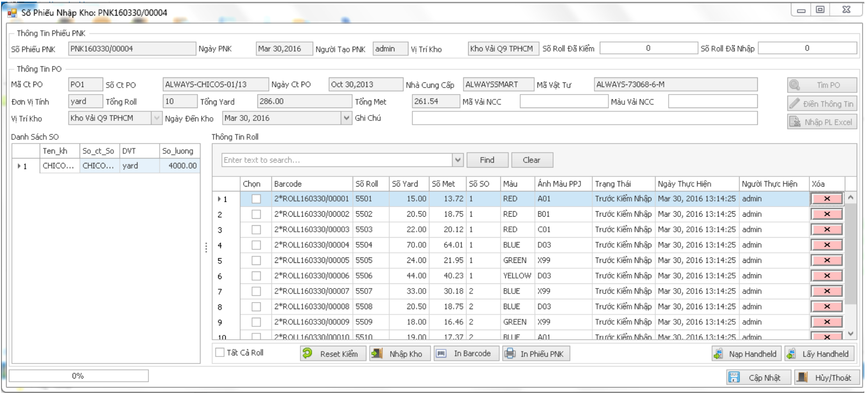Delete roll 5508 with its X button
This screenshot has width=868, height=393.
827,306
